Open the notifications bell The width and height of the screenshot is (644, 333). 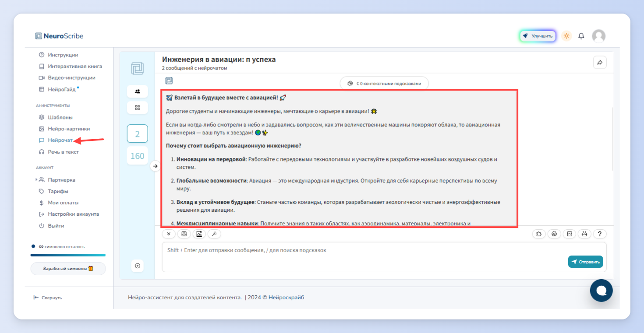point(581,36)
